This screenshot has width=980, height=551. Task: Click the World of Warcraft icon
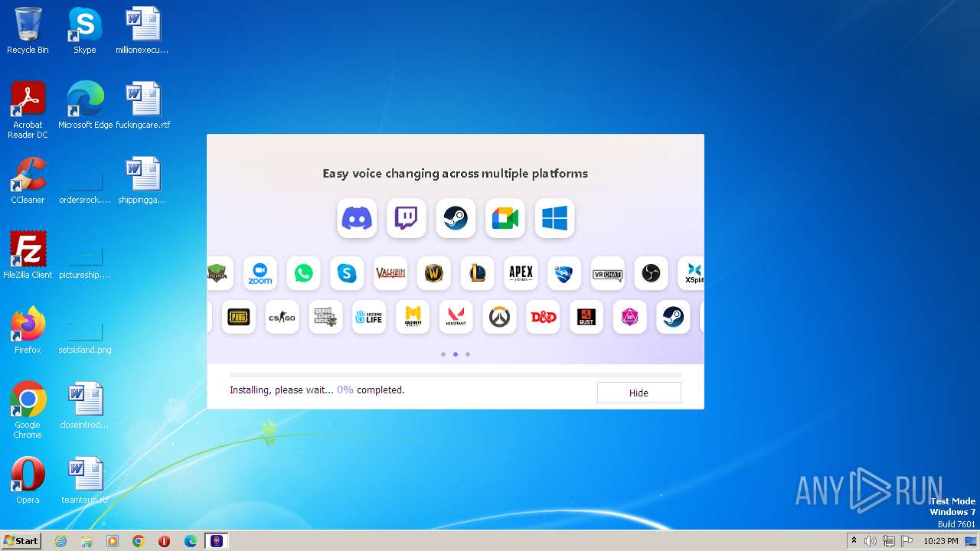(x=434, y=273)
